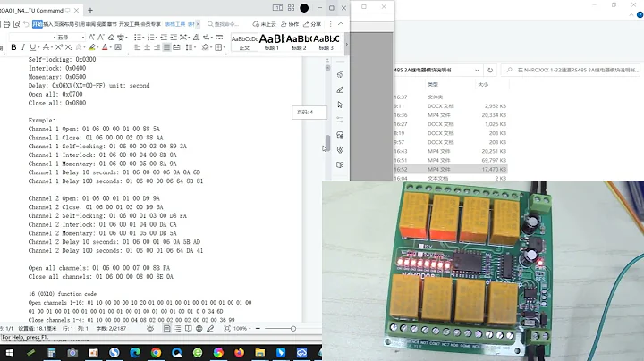
Task: Toggle bold formatting in the WPS toolbar
Action: click(13, 47)
